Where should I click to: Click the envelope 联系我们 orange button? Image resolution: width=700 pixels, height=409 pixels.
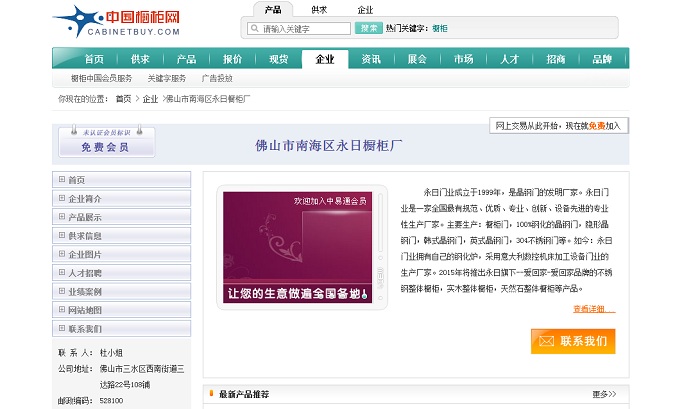point(573,341)
